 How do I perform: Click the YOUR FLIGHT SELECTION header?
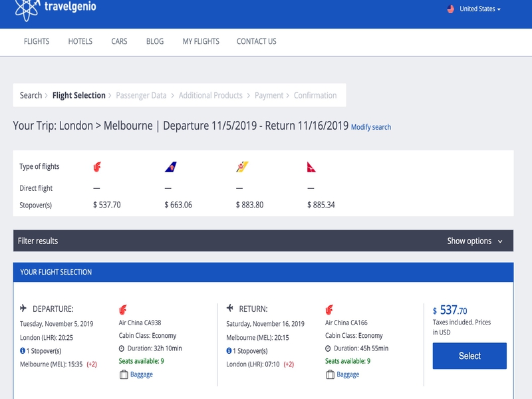coord(56,272)
